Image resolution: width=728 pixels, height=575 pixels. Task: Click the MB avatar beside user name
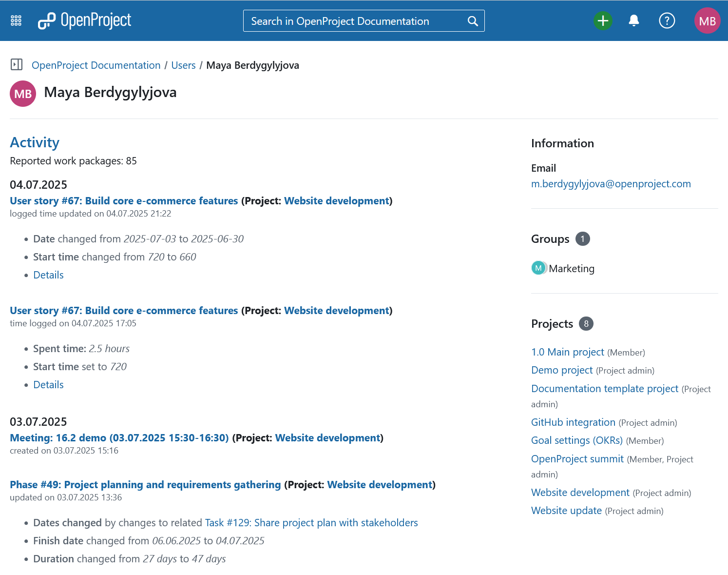[23, 94]
